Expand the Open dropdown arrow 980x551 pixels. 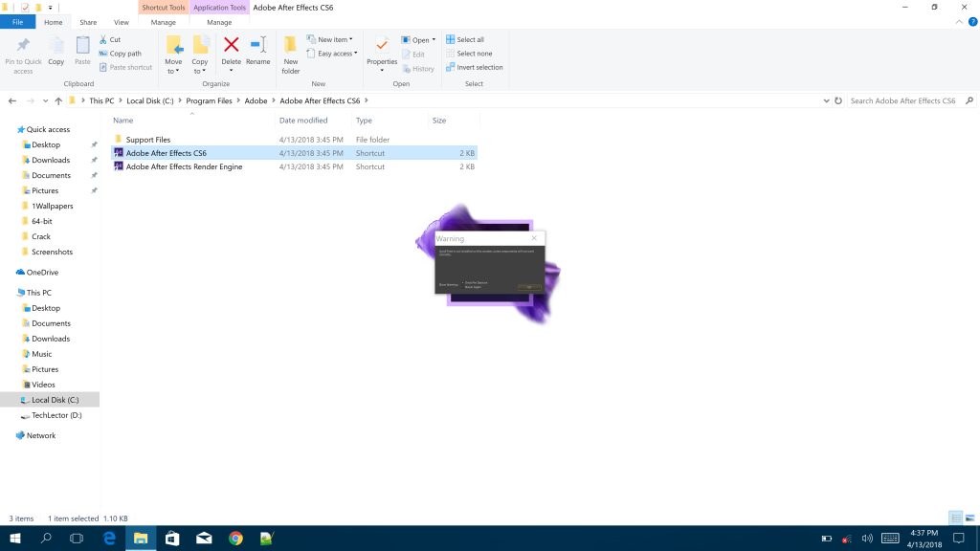click(x=434, y=39)
